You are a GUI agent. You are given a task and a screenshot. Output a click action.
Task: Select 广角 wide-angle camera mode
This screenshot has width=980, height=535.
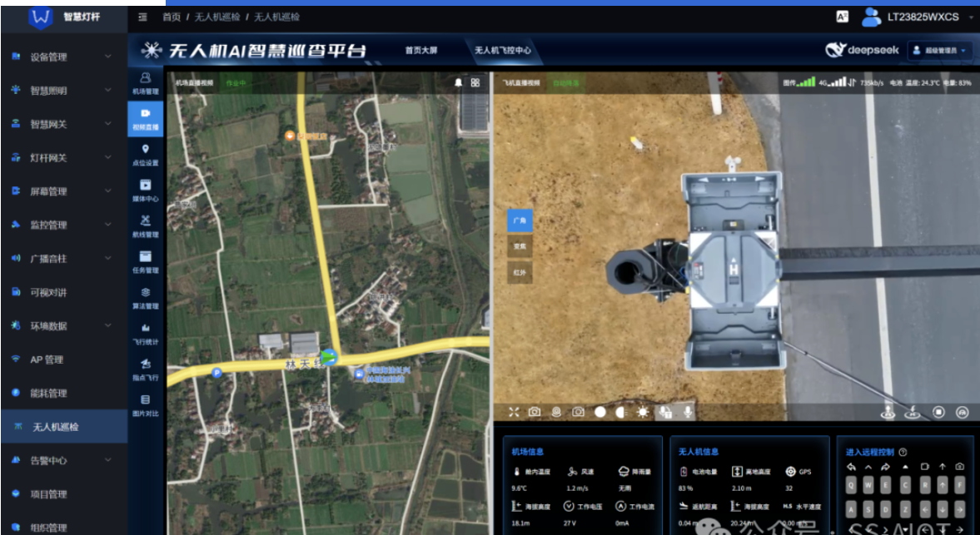click(x=520, y=220)
